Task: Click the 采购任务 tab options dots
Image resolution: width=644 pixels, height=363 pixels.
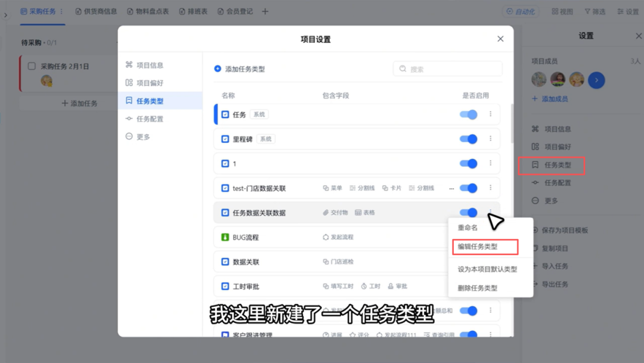Action: click(x=61, y=11)
